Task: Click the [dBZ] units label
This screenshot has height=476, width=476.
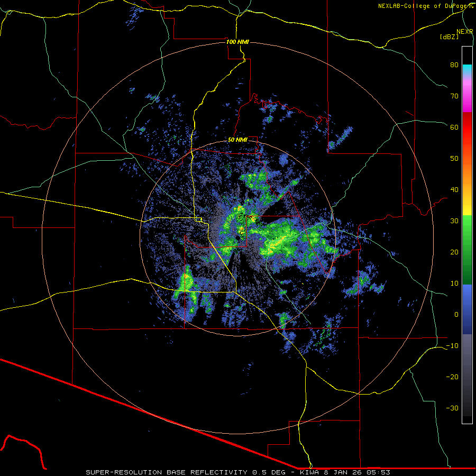Action: point(449,37)
